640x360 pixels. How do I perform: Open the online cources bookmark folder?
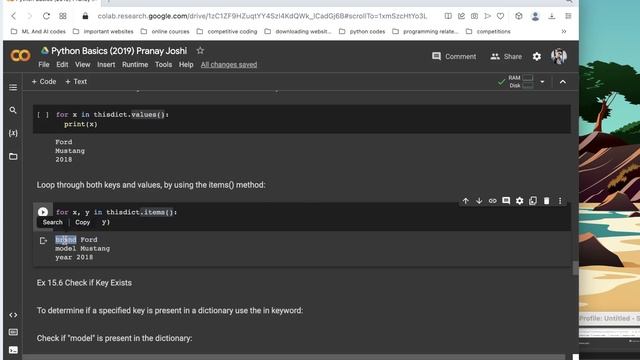tap(165, 31)
